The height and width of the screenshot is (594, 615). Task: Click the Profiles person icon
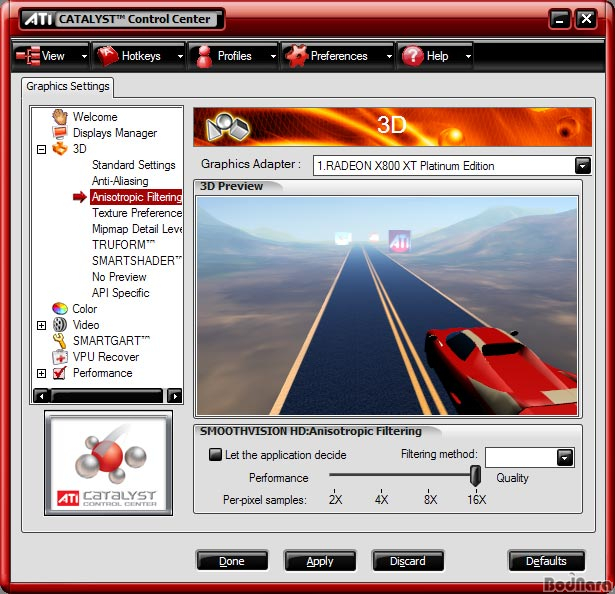204,56
